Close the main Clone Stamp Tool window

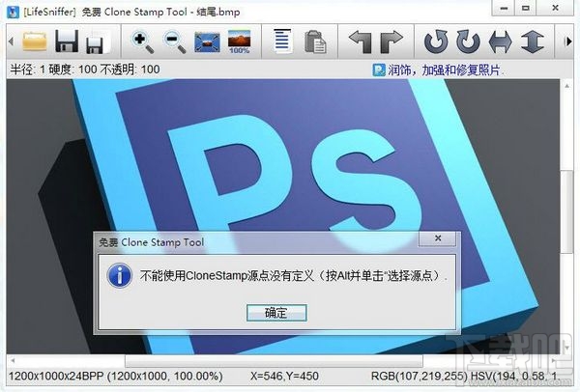(555, 8)
